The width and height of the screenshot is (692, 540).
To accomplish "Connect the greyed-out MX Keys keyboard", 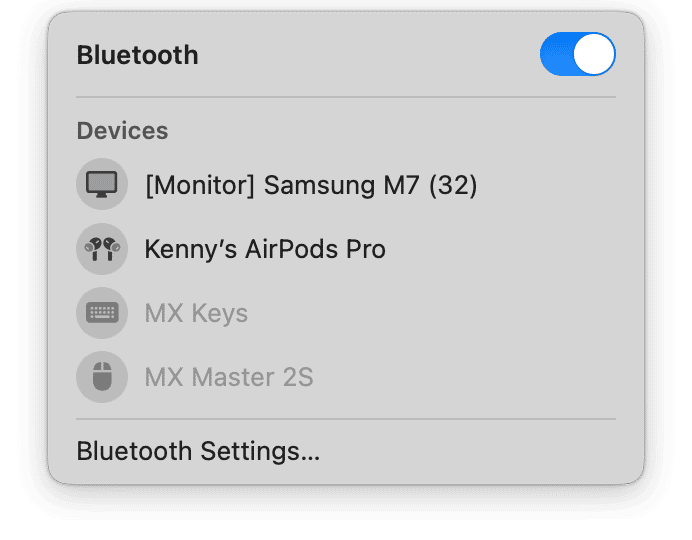I will point(196,313).
